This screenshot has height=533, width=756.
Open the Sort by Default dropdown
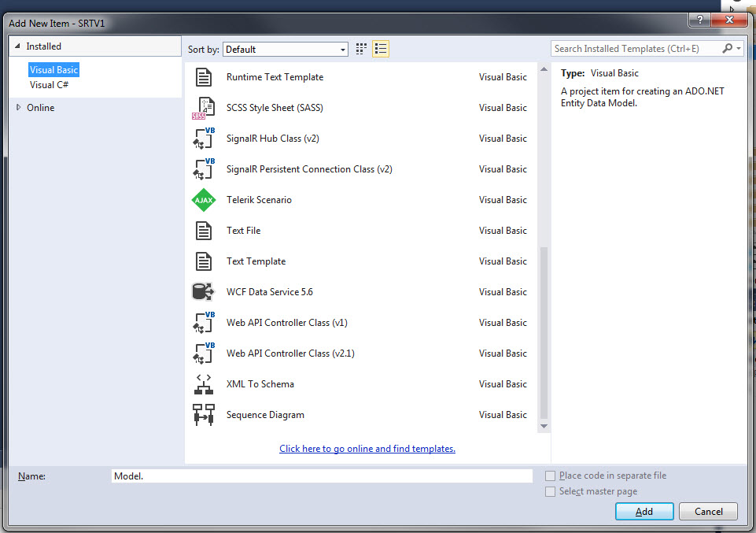coord(286,49)
